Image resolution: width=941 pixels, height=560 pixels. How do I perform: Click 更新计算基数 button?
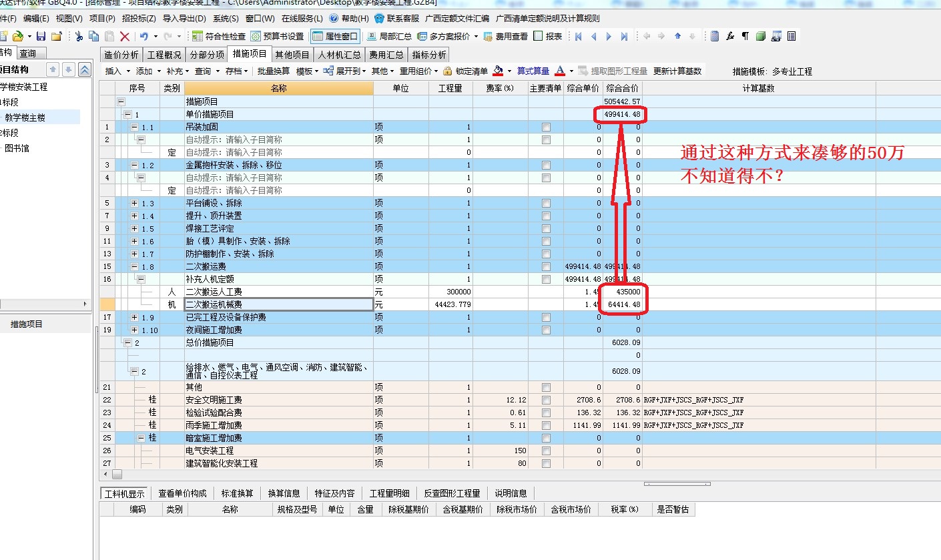tap(677, 71)
